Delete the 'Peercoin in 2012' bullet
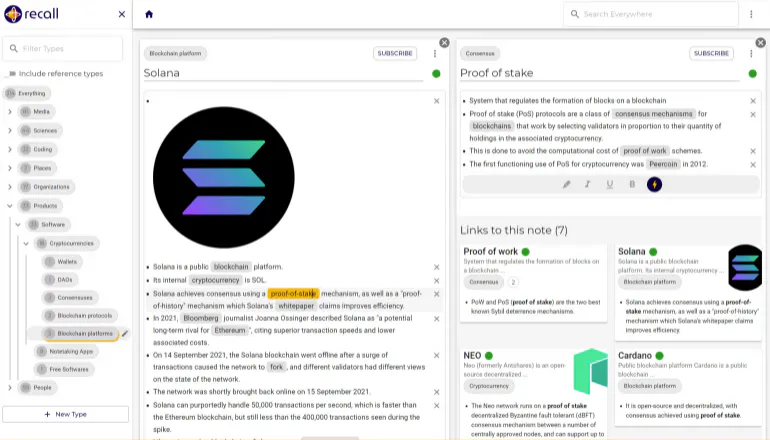 [753, 165]
